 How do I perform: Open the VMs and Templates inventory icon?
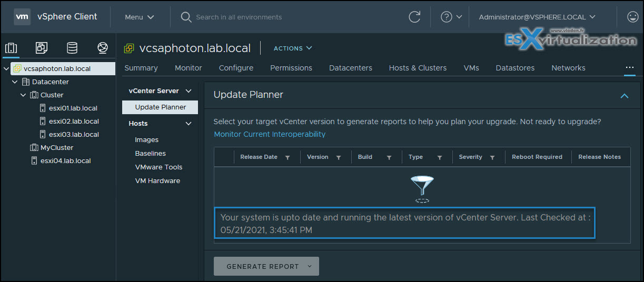(x=42, y=48)
